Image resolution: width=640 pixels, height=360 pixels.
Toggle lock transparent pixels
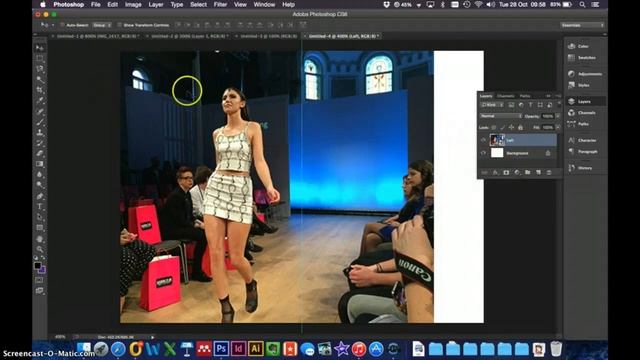tap(494, 128)
